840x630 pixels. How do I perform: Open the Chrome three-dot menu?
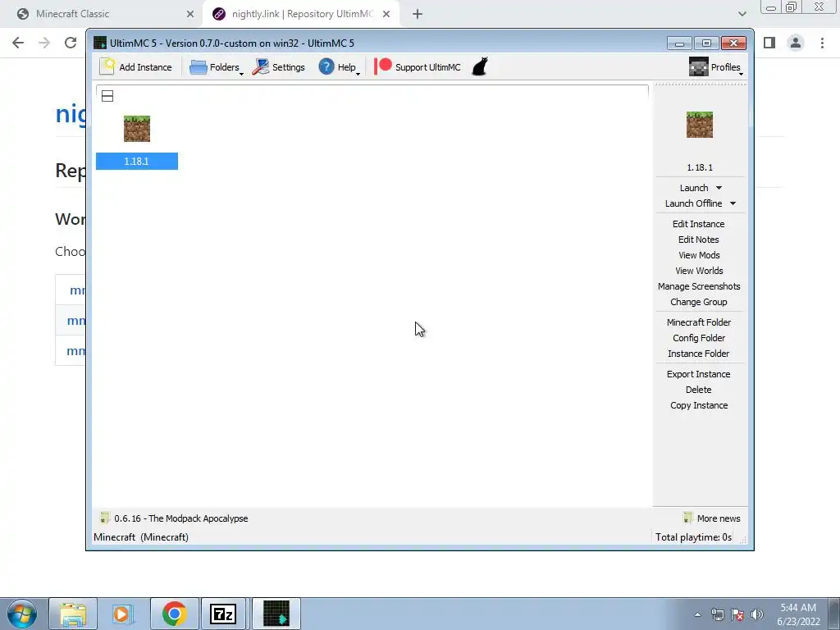822,43
